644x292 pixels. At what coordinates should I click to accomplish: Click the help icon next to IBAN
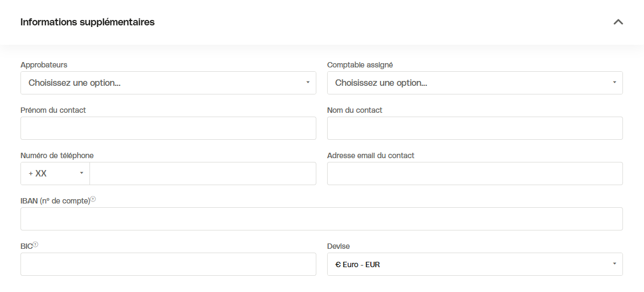pyautogui.click(x=93, y=199)
